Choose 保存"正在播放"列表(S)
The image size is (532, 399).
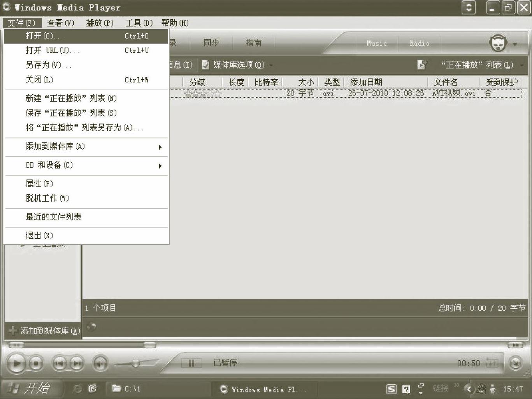tap(86, 113)
